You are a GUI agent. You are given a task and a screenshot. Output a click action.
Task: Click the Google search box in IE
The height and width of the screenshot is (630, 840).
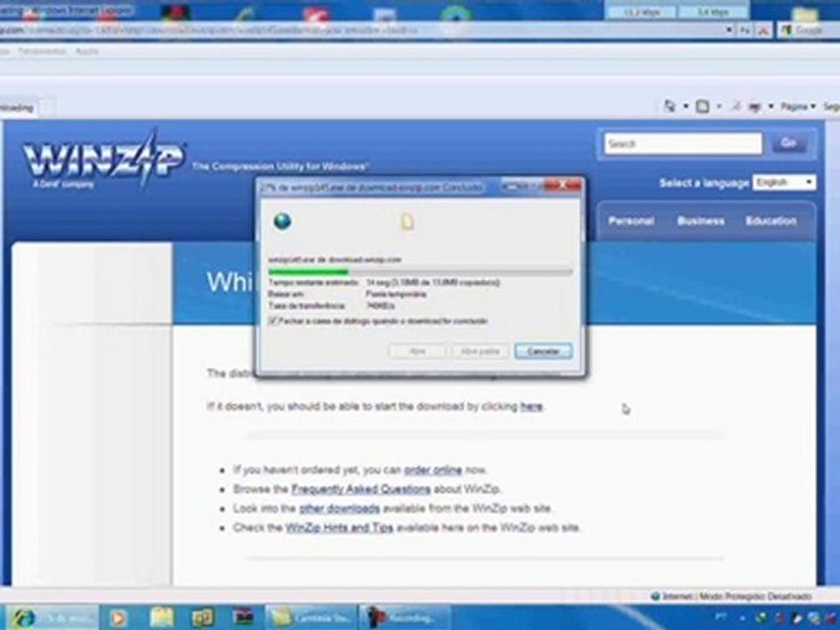[808, 31]
